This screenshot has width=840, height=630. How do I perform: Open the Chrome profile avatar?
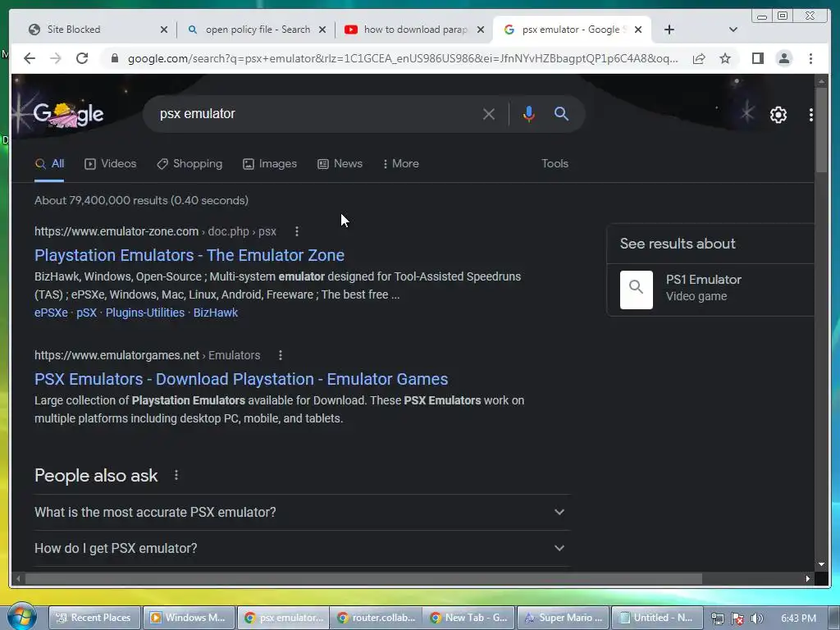(783, 58)
